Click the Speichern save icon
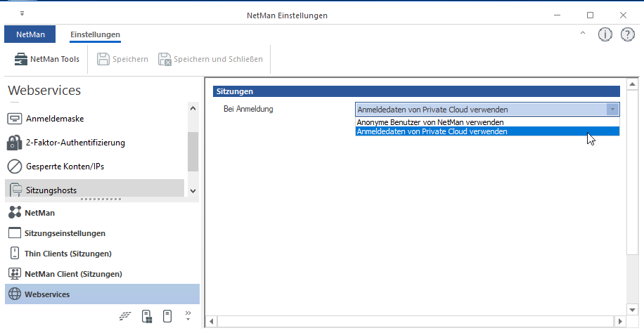Screen dimensions: 644x333 pos(103,59)
